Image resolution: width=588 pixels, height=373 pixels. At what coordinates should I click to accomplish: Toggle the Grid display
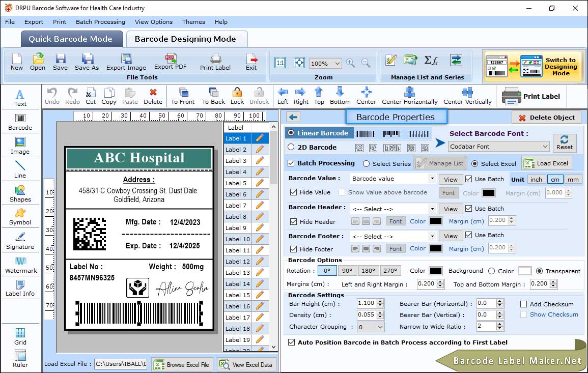click(20, 337)
